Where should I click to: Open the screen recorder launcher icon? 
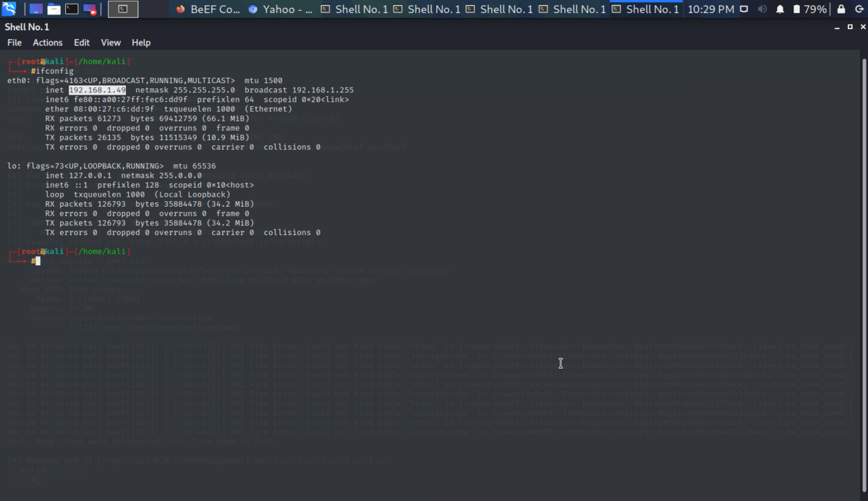[x=90, y=9]
